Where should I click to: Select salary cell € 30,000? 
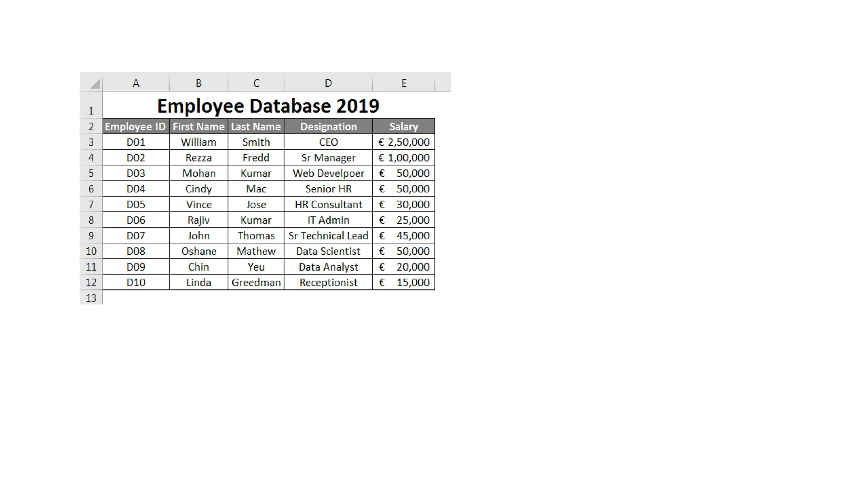coord(404,204)
